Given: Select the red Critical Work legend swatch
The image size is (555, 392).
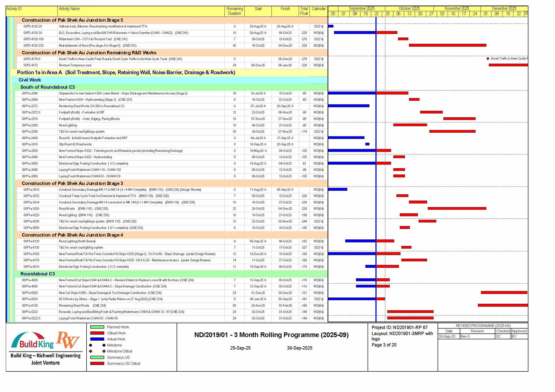Looking at the screenshot, I should pos(97,333).
